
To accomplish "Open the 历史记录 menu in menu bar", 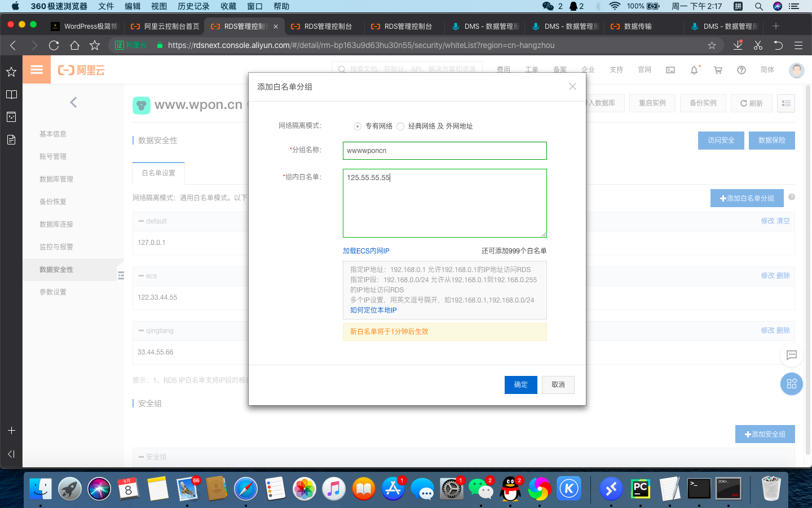I will (x=193, y=6).
